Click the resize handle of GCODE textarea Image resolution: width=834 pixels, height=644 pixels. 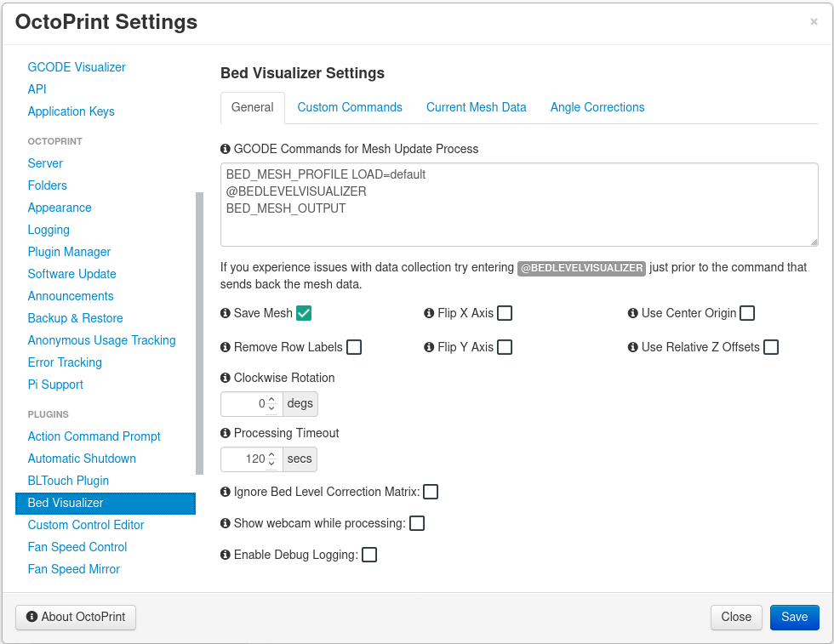(x=814, y=242)
